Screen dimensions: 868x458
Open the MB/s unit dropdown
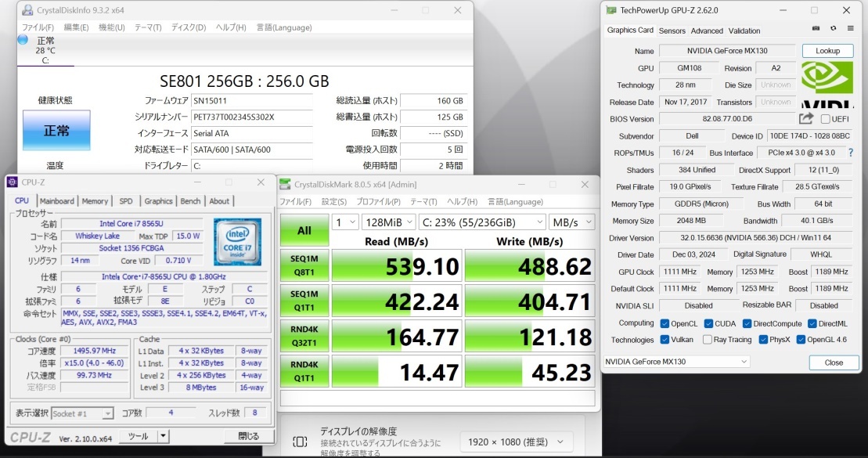point(572,222)
